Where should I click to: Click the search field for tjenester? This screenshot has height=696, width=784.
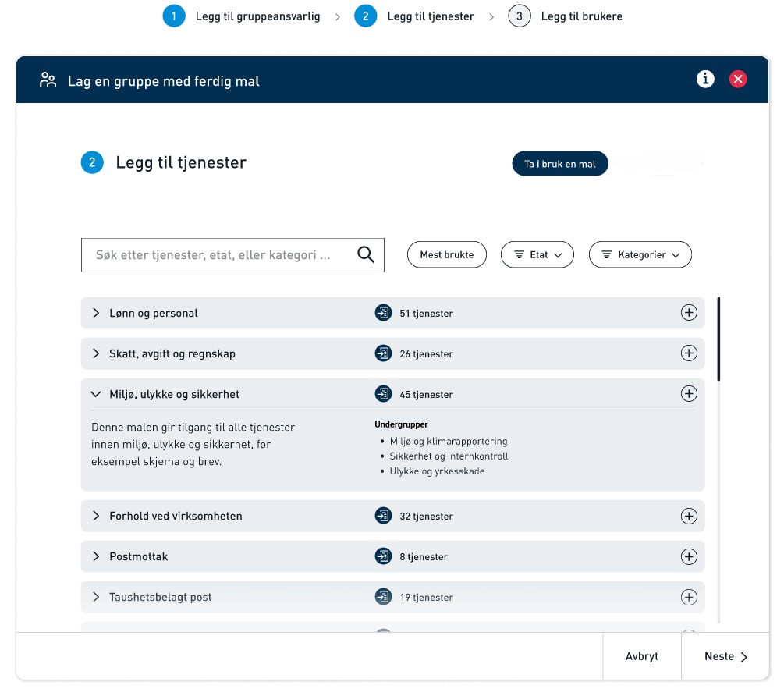218,254
